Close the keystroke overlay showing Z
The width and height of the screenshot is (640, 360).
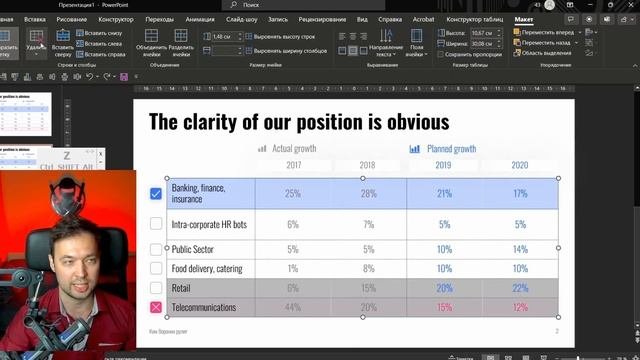point(100,154)
